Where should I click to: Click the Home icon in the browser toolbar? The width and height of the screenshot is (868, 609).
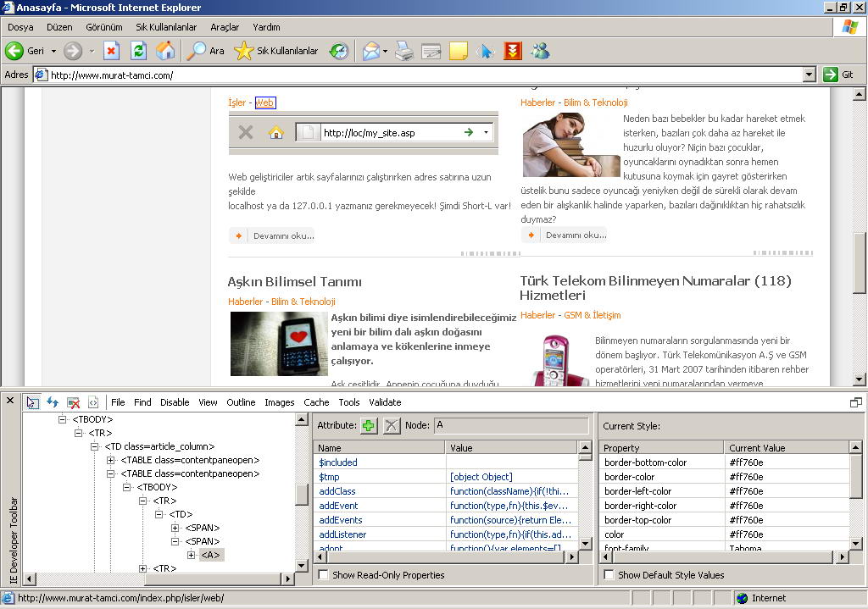pyautogui.click(x=165, y=51)
